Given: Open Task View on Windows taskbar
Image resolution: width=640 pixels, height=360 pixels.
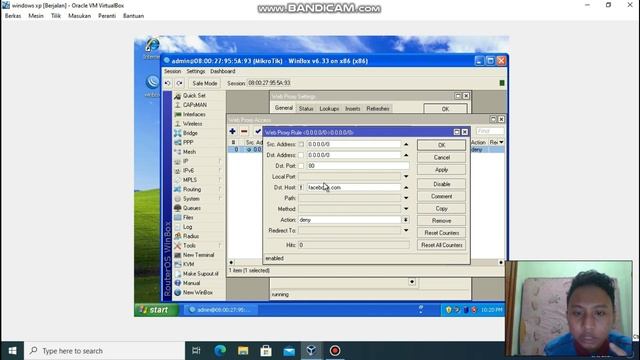Looking at the screenshot, I should pos(196,351).
